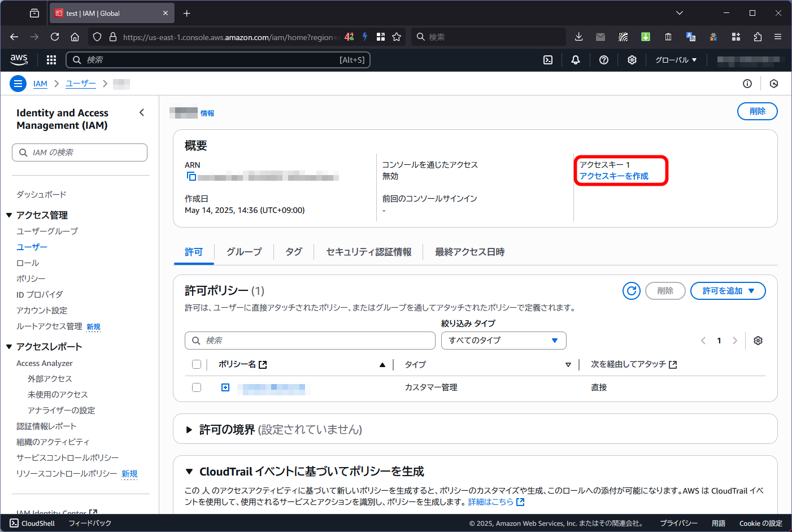792x532 pixels.
Task: Click the ユーザー breadcrumb link
Action: coord(81,84)
